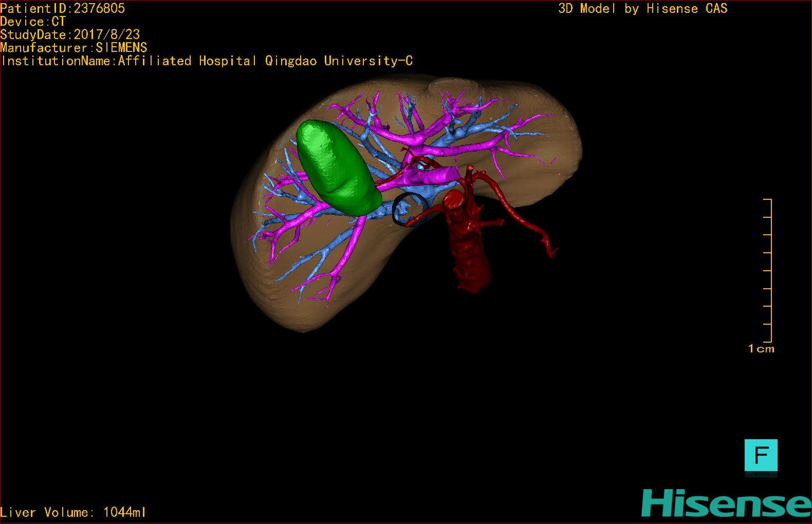Click the Liver Volume: 1044ml readout
This screenshot has width=812, height=524.
[73, 512]
